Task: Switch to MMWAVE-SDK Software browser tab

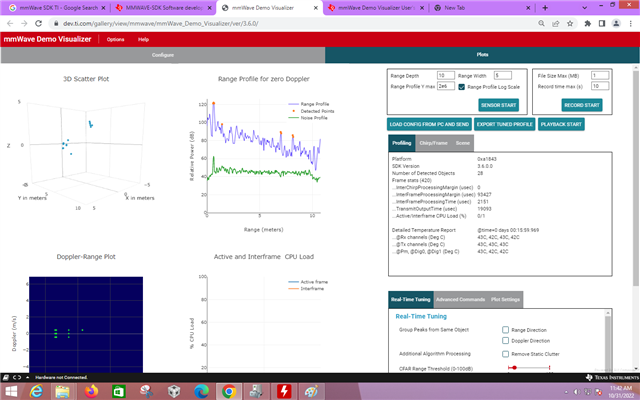Action: [x=162, y=8]
